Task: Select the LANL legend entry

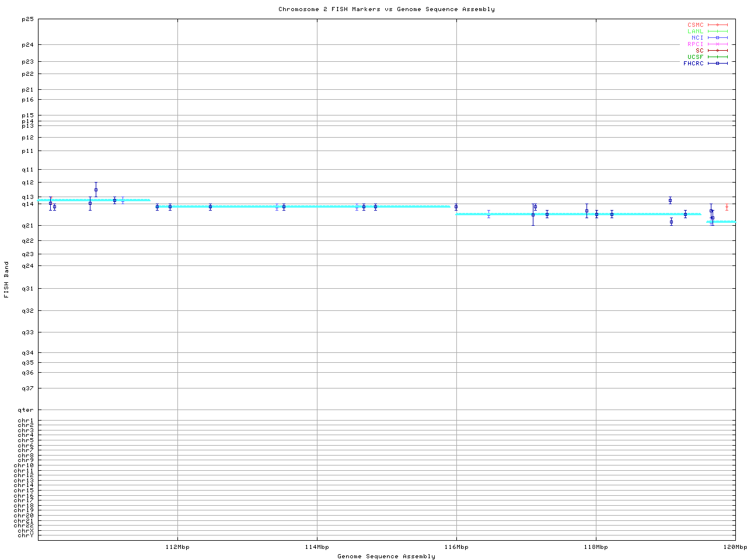Action: [696, 32]
